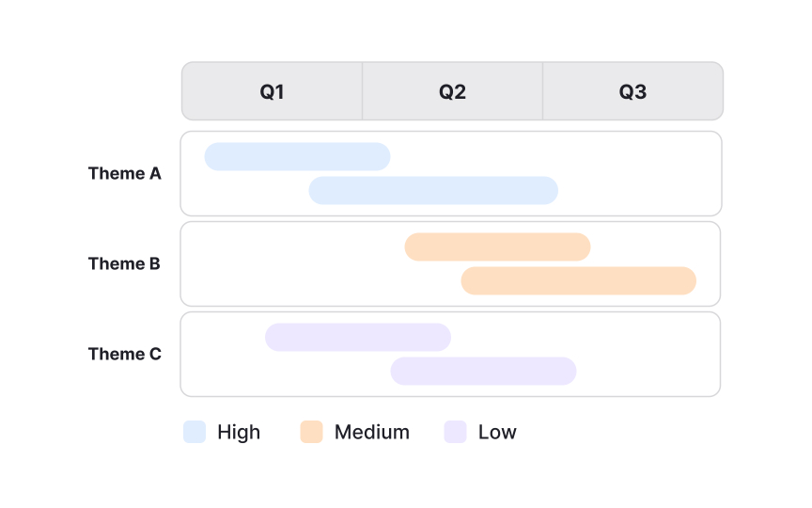Click the Low legend text

[497, 432]
